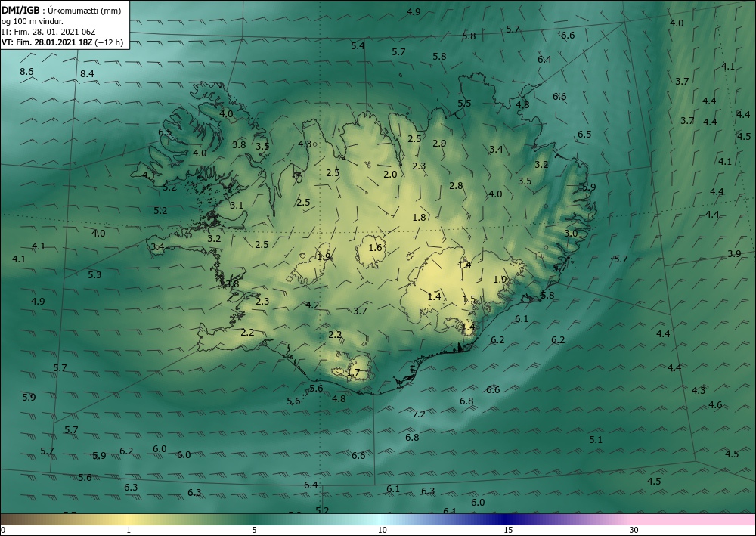Image resolution: width=756 pixels, height=536 pixels.
Task: Click the 7.2 value south of Iceland
Action: (x=419, y=414)
